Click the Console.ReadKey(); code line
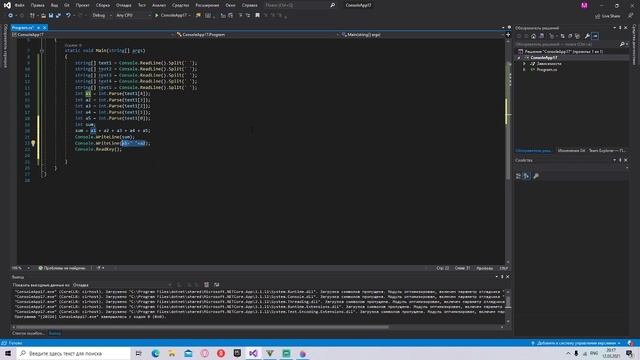Screen dimensions: 640x360 98,149
